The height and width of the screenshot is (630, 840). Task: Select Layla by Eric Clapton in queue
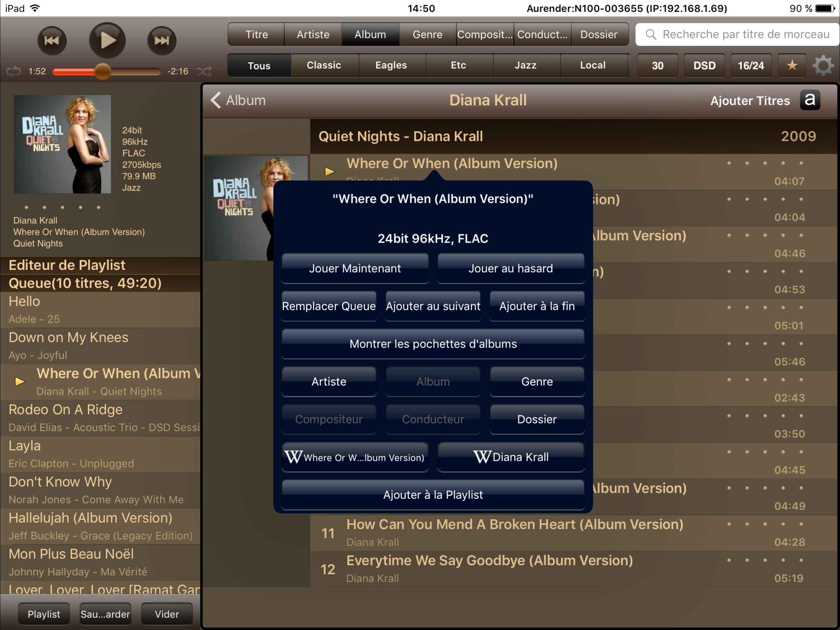[x=100, y=454]
